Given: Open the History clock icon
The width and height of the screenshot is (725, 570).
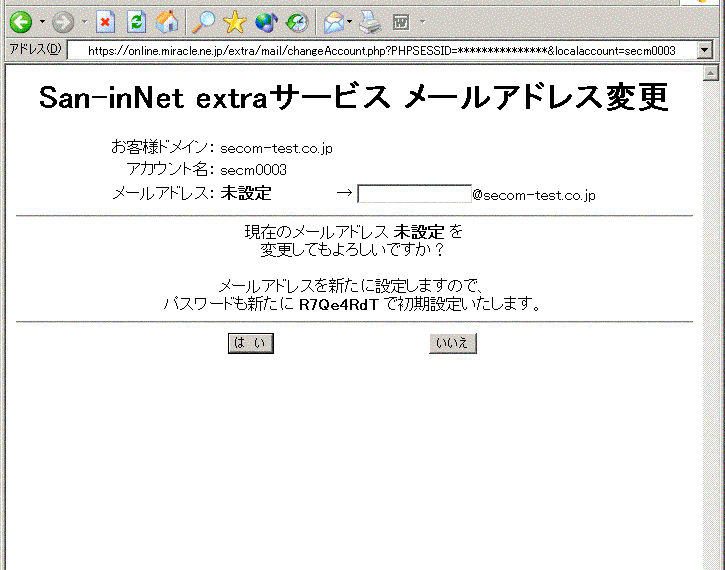Looking at the screenshot, I should coord(297,21).
